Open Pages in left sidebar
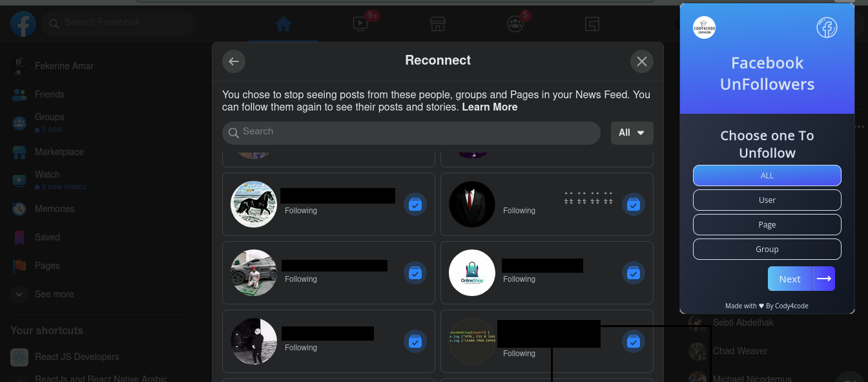 click(98, 266)
